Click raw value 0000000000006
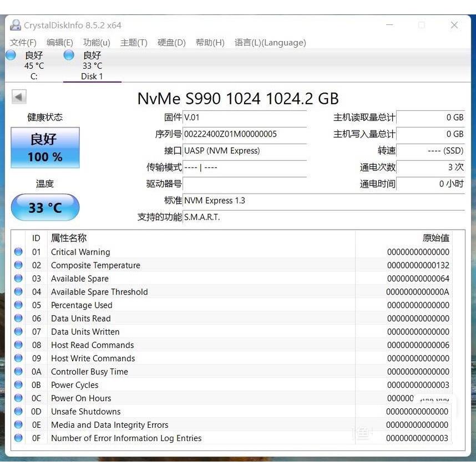The image size is (476, 476). coord(418,345)
